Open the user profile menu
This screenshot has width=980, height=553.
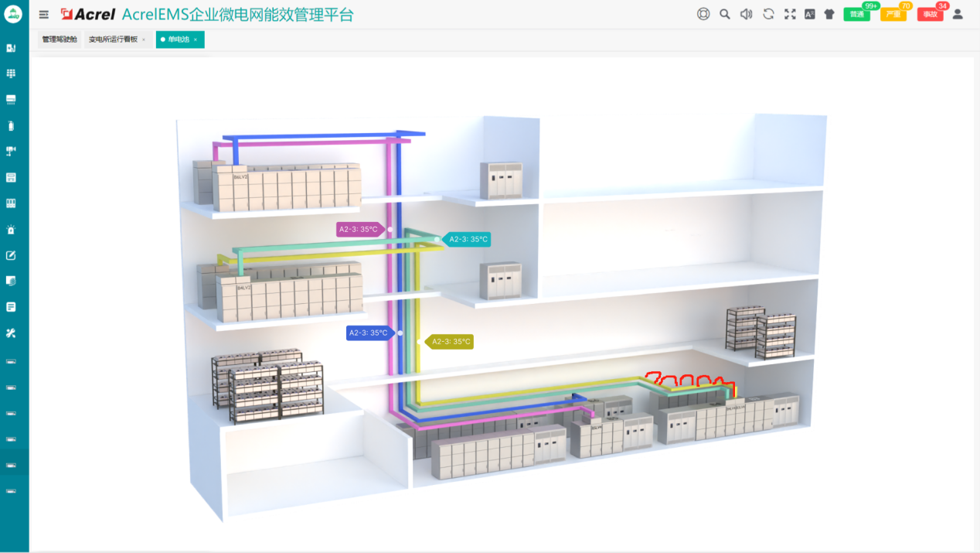[x=958, y=14]
